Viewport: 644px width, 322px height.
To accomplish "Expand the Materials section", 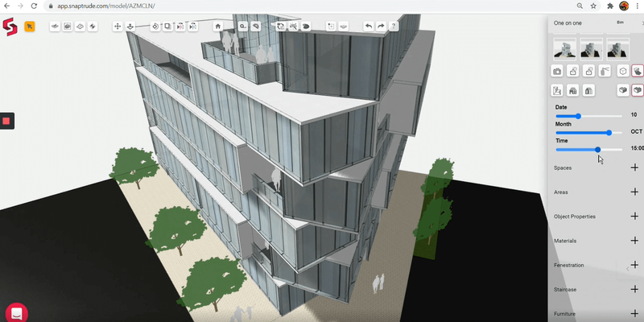I will click(634, 241).
